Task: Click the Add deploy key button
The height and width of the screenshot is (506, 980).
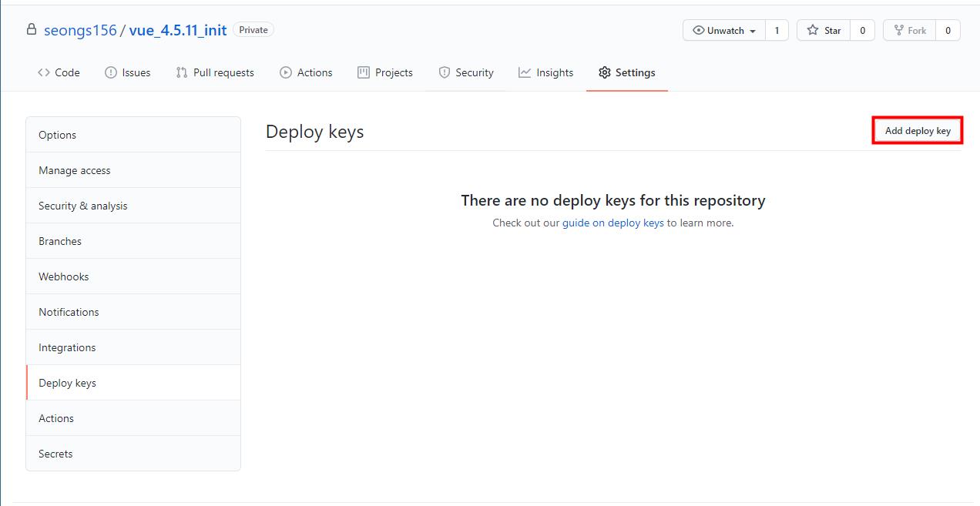Action: coord(917,130)
